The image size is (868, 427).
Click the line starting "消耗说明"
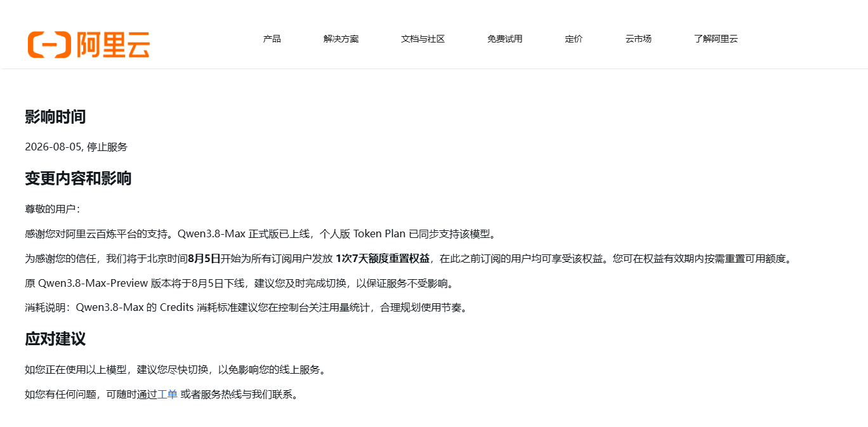(x=246, y=308)
